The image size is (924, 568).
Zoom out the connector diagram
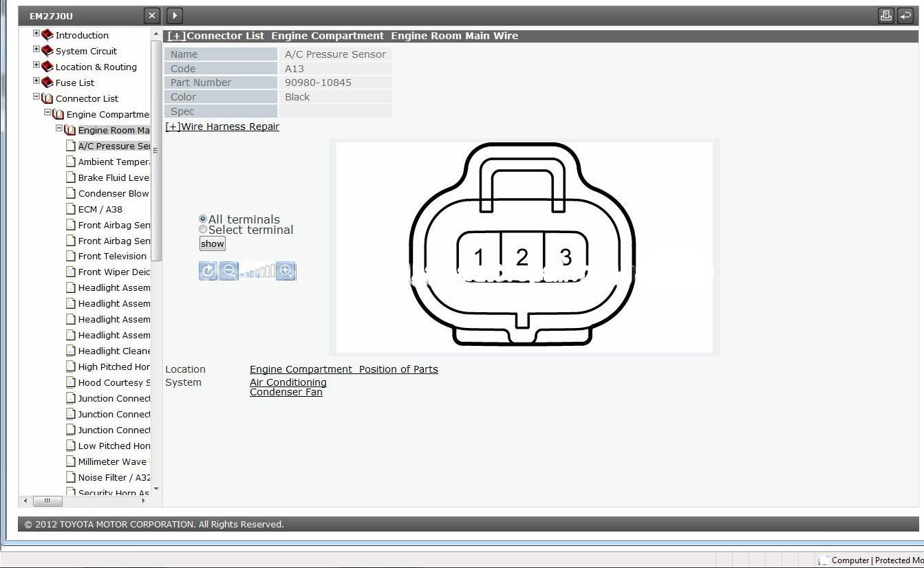(x=228, y=271)
